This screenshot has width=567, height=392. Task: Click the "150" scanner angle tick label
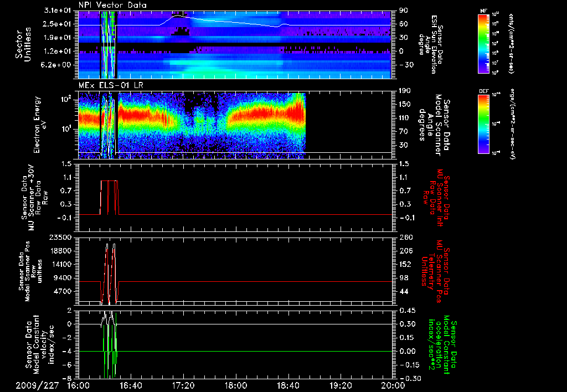405,104
